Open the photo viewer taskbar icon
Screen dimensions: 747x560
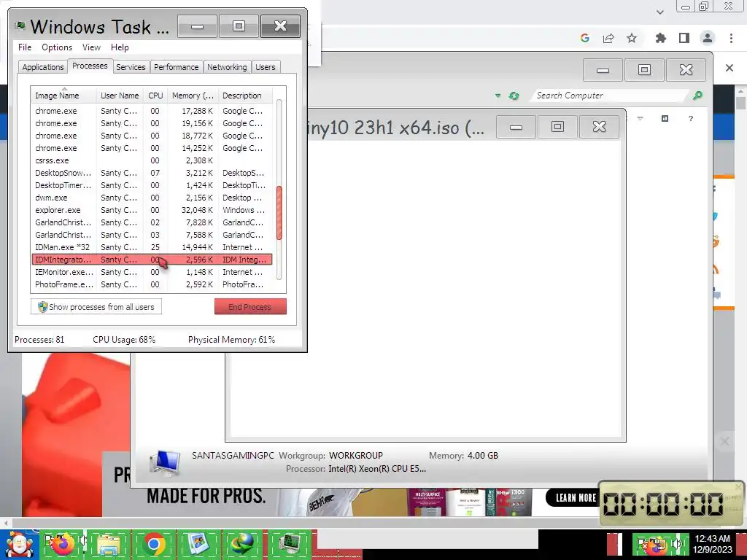(x=198, y=544)
